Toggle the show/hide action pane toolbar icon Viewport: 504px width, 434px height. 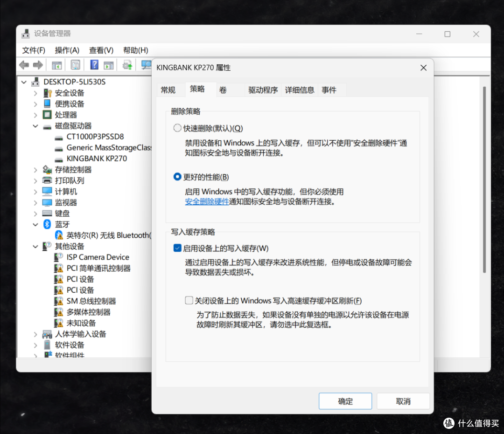(x=109, y=65)
